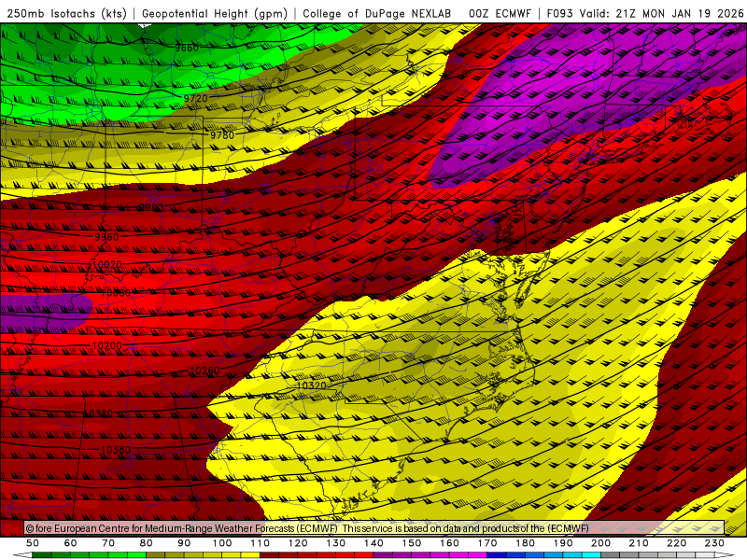Click the 10200 height contour label
Image resolution: width=747 pixels, height=560 pixels.
(106, 345)
